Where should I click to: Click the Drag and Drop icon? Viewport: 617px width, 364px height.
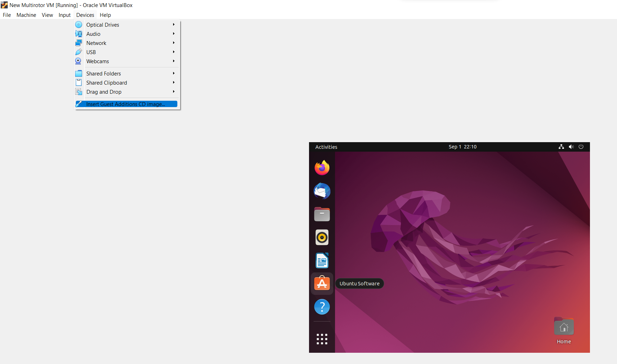[x=79, y=92]
